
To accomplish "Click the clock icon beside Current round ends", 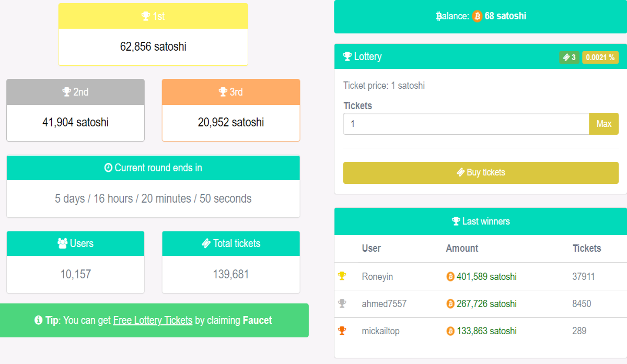I will (108, 168).
